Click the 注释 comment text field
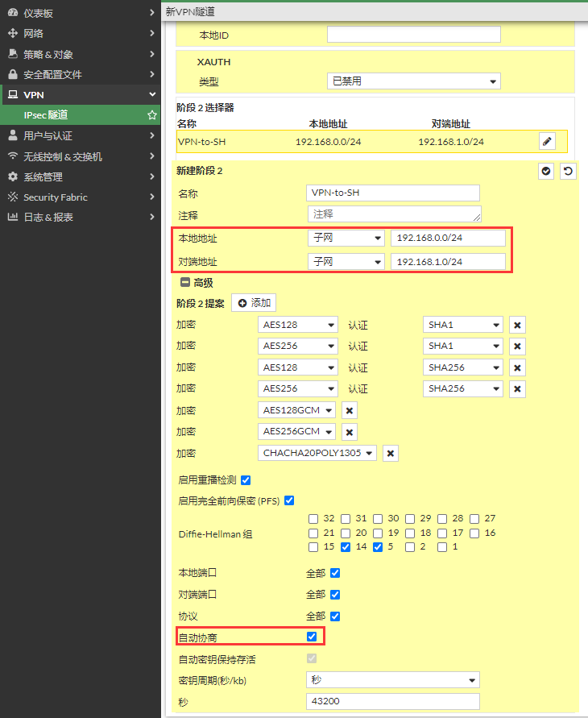Screen dimensions: 588x718 point(393,214)
